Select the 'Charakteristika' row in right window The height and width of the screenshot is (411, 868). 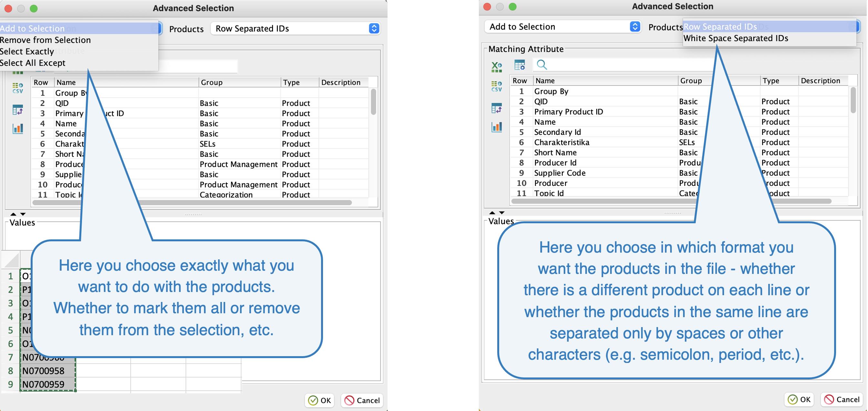(679, 142)
